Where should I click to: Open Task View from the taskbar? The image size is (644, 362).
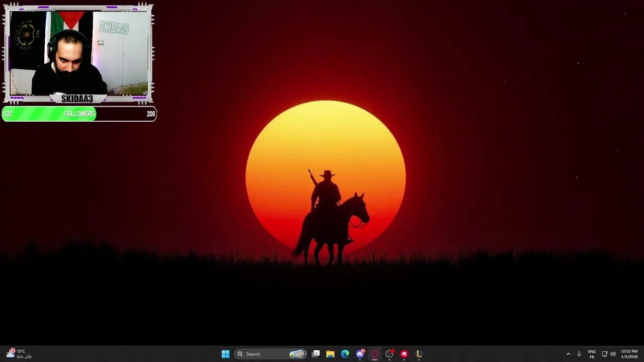pyautogui.click(x=315, y=354)
